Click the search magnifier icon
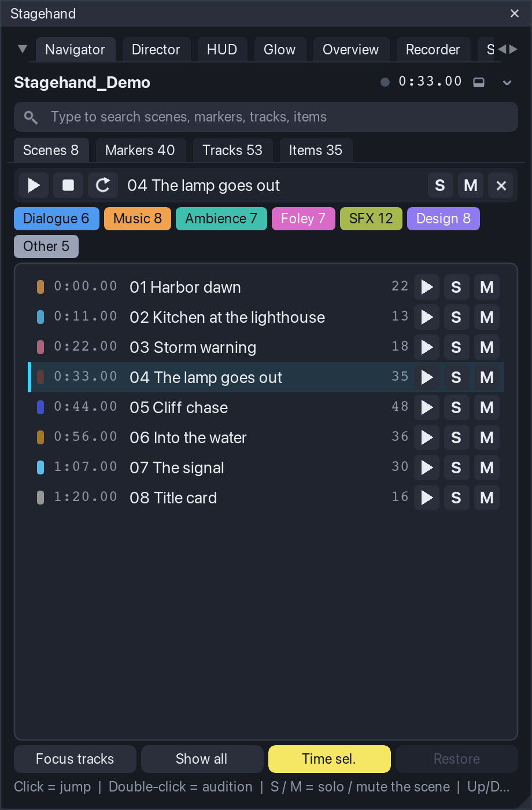This screenshot has height=810, width=532. click(x=31, y=117)
